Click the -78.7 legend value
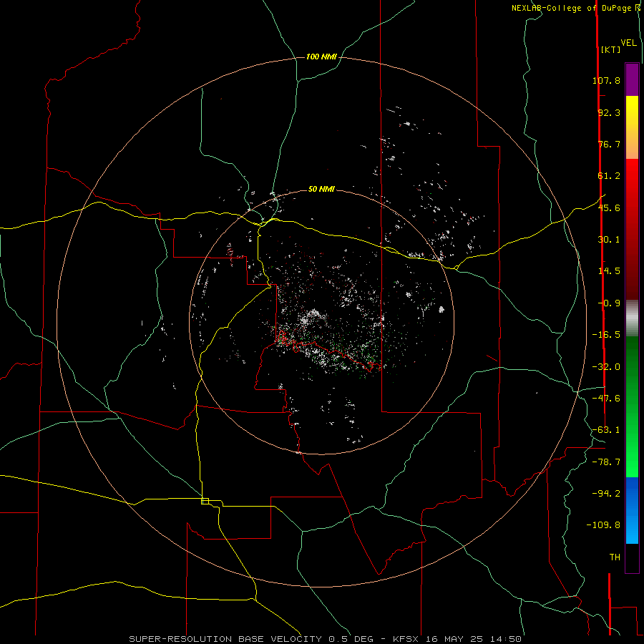The height and width of the screenshot is (644, 644). click(606, 462)
